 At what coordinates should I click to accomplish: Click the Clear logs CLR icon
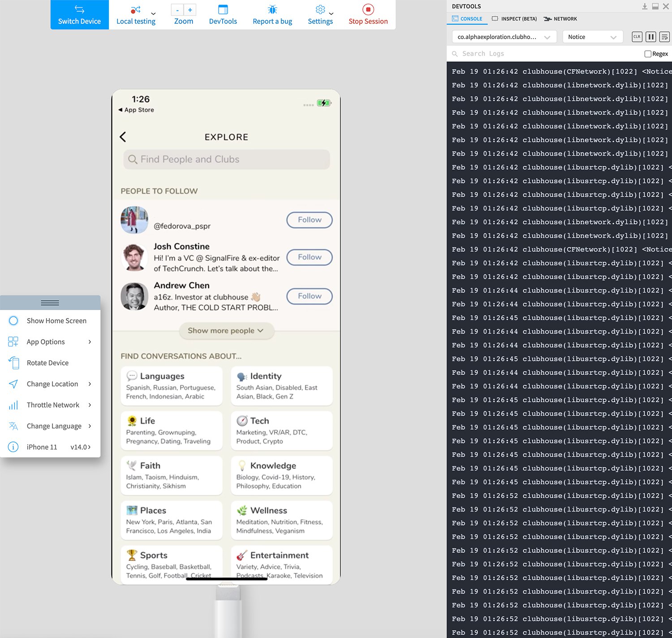coord(637,37)
